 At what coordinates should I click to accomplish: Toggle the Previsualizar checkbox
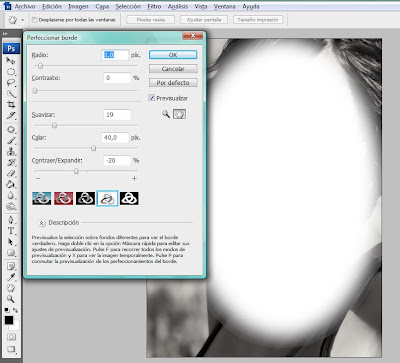pyautogui.click(x=152, y=98)
